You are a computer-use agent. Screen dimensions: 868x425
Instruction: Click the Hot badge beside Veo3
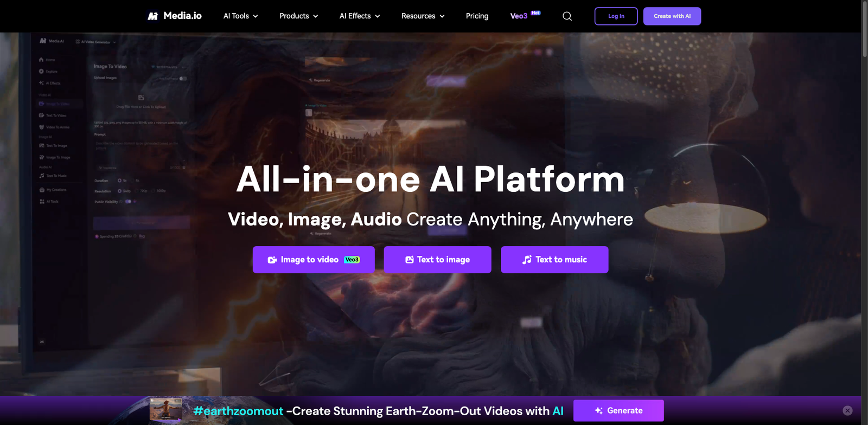[x=535, y=12]
